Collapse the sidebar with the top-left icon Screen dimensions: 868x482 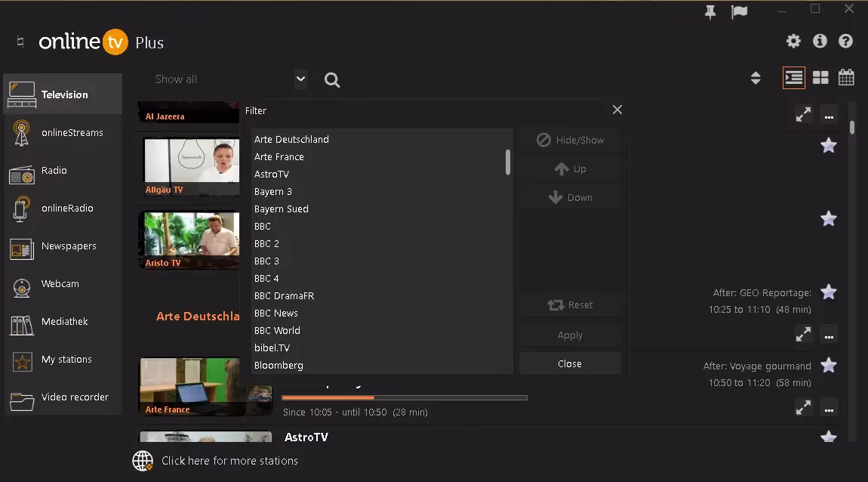point(20,42)
